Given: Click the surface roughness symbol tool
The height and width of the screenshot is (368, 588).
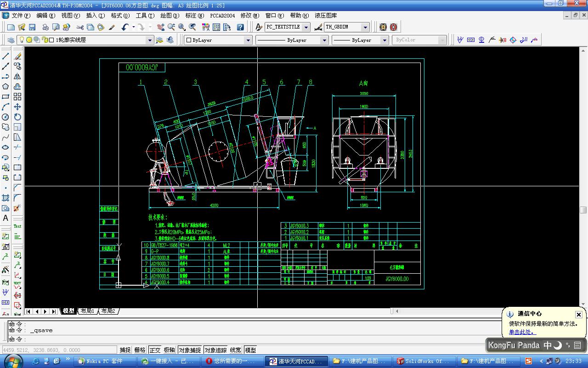Looking at the screenshot, I should [x=459, y=40].
